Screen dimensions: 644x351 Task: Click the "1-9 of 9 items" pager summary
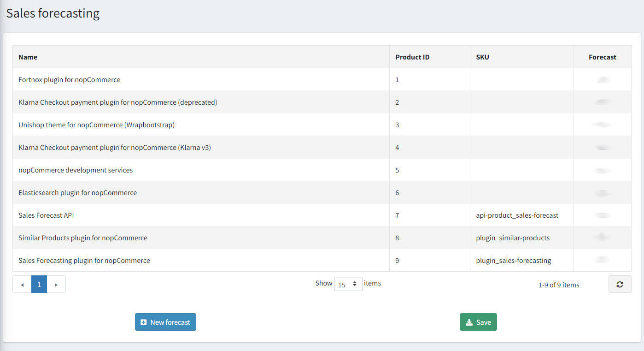(559, 285)
